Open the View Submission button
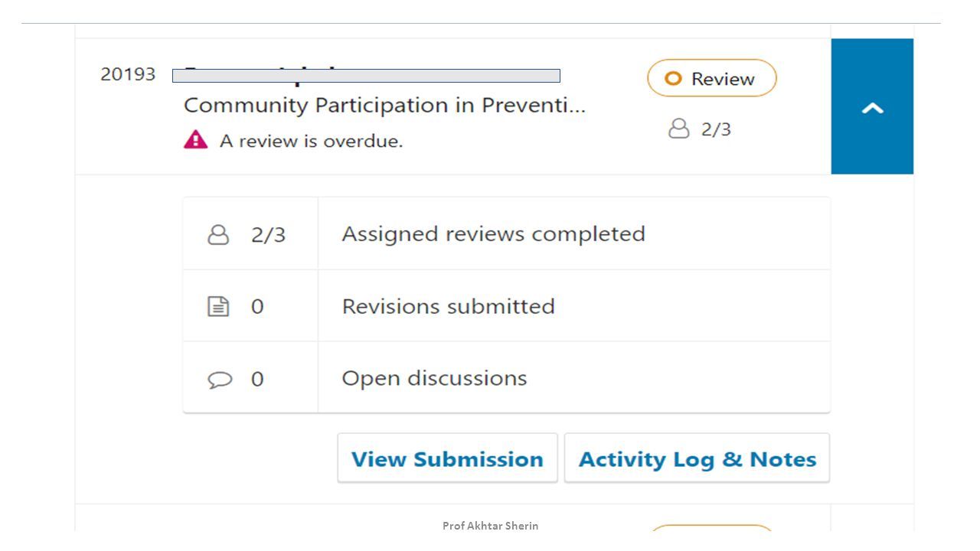This screenshot has height=551, width=980. pos(447,458)
